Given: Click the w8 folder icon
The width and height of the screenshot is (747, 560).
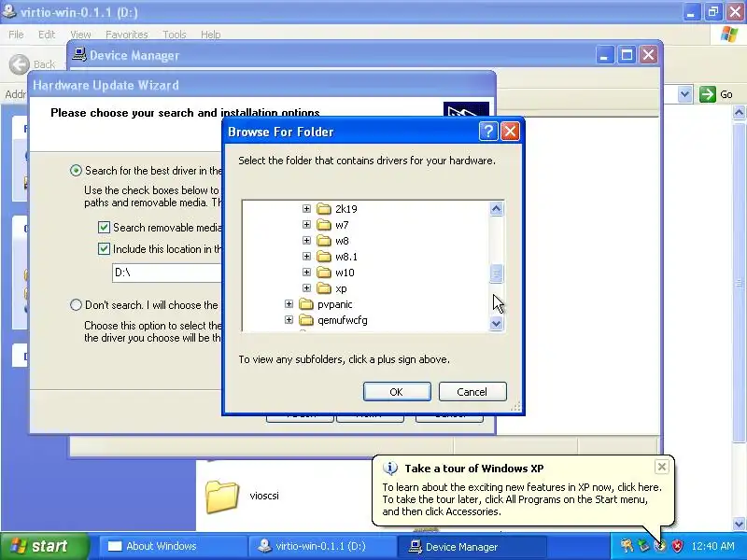Looking at the screenshot, I should click(x=324, y=241).
